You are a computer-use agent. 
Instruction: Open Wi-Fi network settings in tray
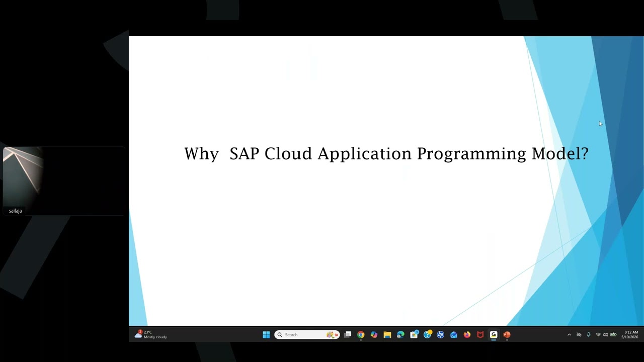(598, 335)
